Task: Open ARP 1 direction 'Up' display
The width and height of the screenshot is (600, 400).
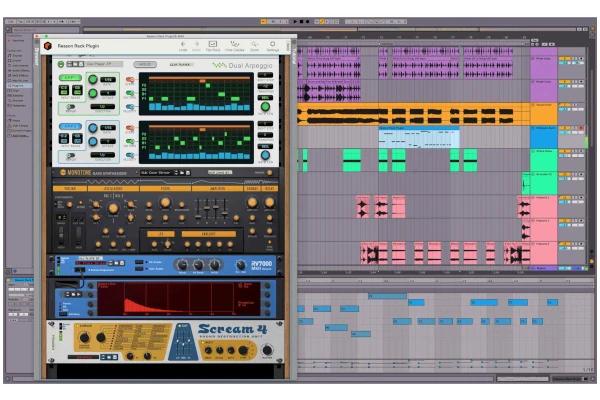Action: click(103, 107)
